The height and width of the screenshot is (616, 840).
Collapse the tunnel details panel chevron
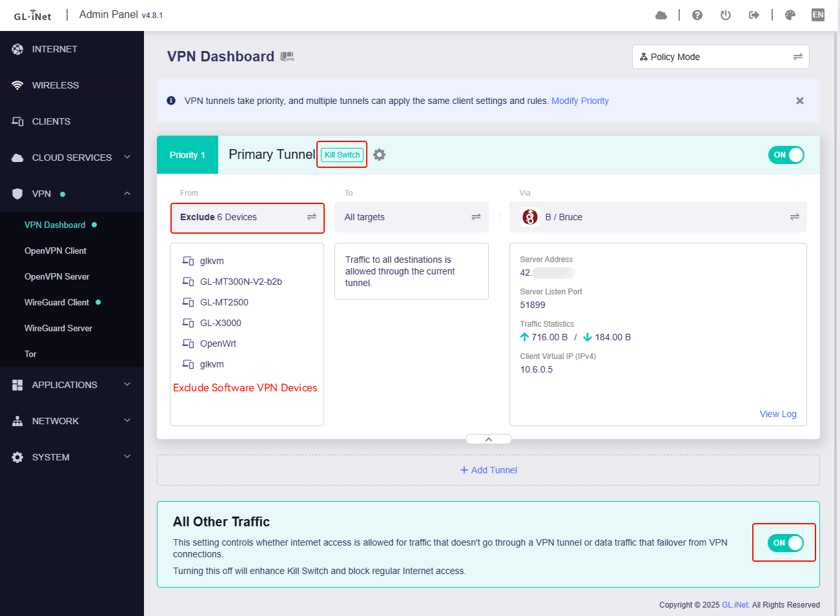[488, 439]
